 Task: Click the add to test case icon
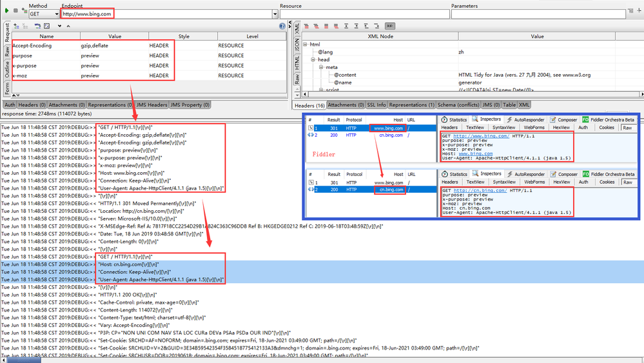24,10
